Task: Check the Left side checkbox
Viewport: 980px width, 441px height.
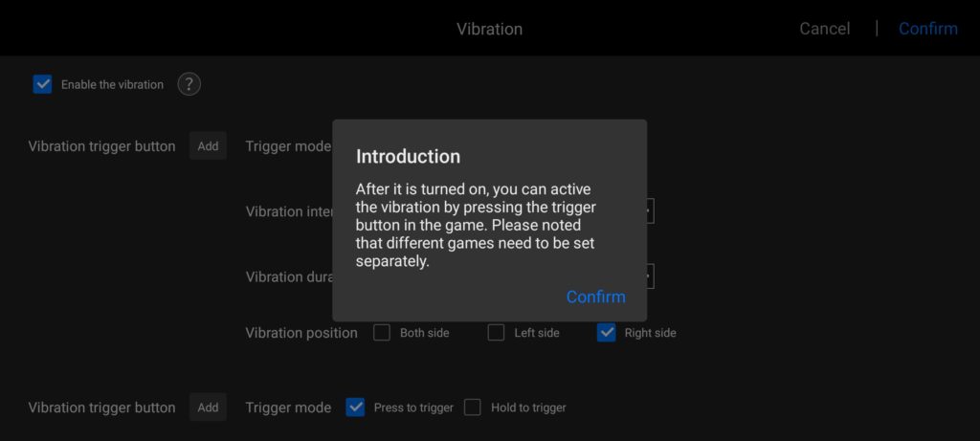Action: click(496, 333)
